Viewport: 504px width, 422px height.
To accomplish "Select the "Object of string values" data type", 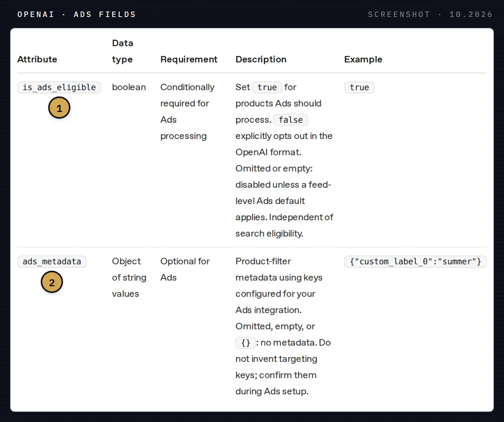I will coord(129,277).
